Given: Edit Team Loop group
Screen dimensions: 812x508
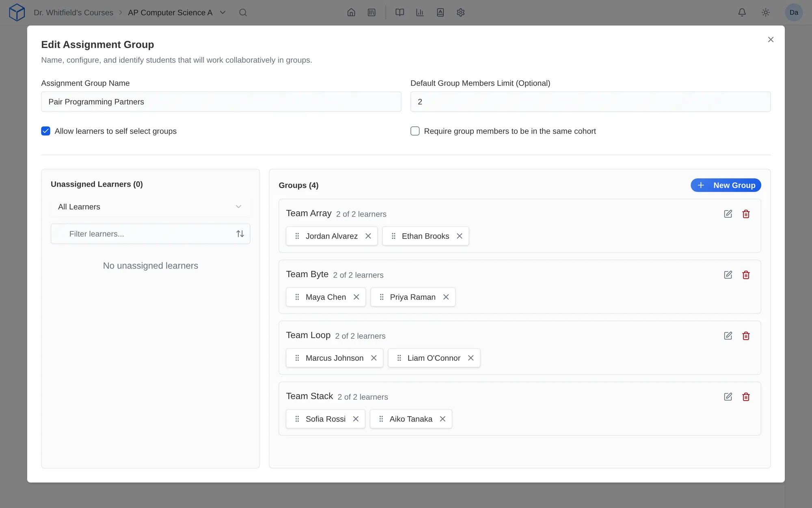Looking at the screenshot, I should (x=728, y=336).
